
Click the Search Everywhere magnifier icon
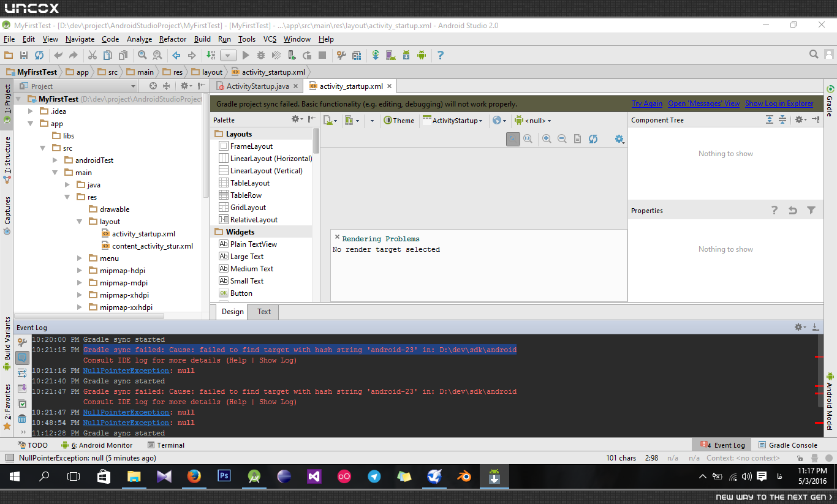[x=814, y=55]
